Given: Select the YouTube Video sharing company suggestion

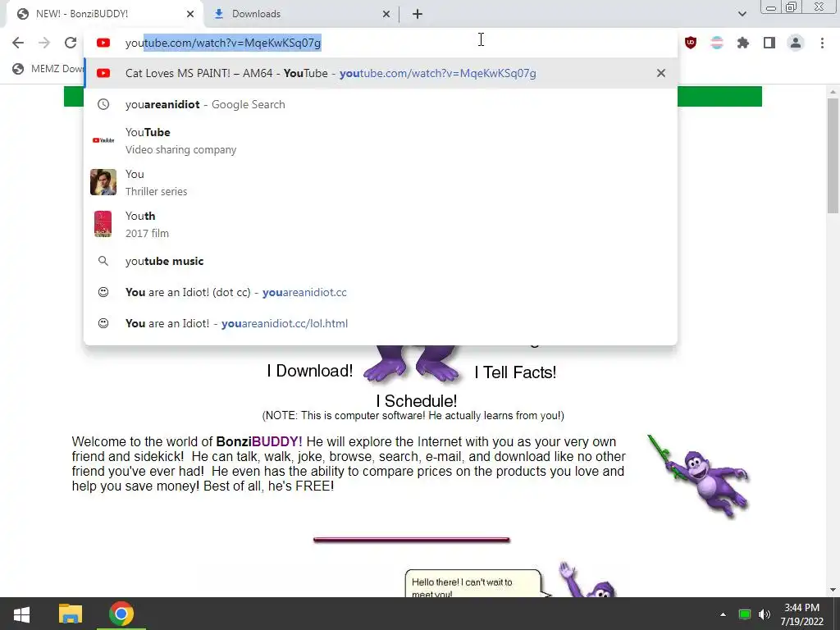Looking at the screenshot, I should pos(381,140).
